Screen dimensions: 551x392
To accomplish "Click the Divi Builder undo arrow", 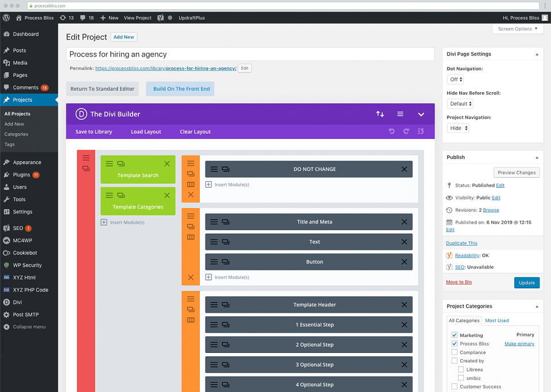I will point(391,131).
